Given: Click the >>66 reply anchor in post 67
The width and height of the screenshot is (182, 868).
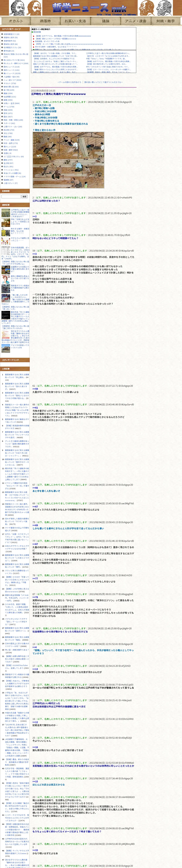Looking at the screenshot, I should tap(35, 488).
